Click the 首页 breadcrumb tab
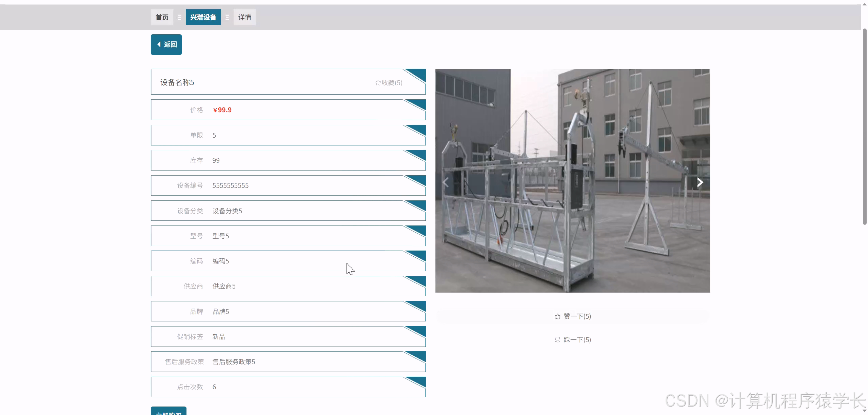 [x=162, y=17]
